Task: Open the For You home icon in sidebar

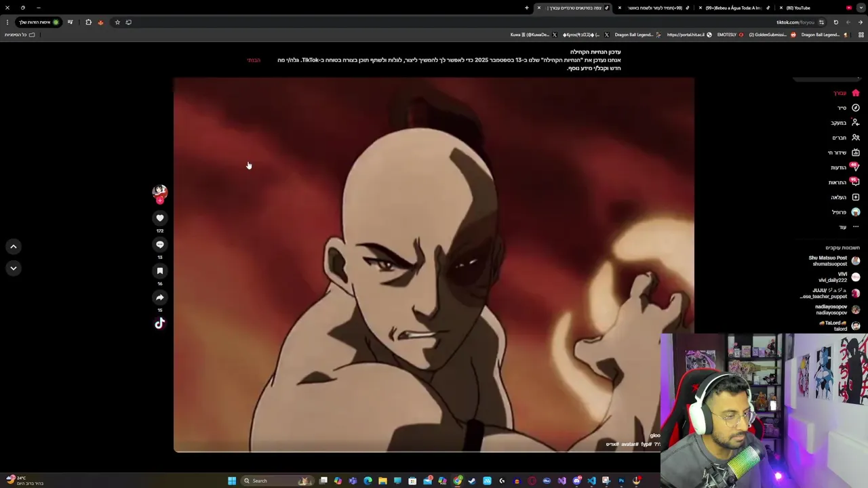Action: pos(856,93)
